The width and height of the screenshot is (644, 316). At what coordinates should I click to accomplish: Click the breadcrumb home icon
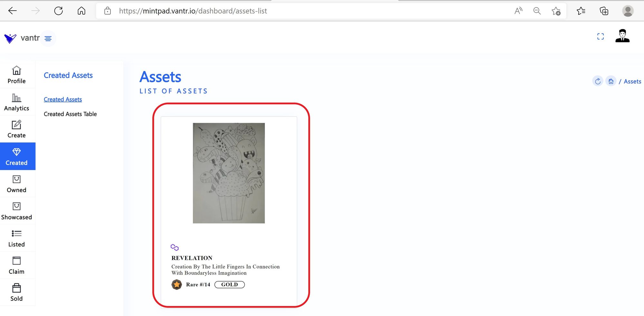tap(611, 81)
